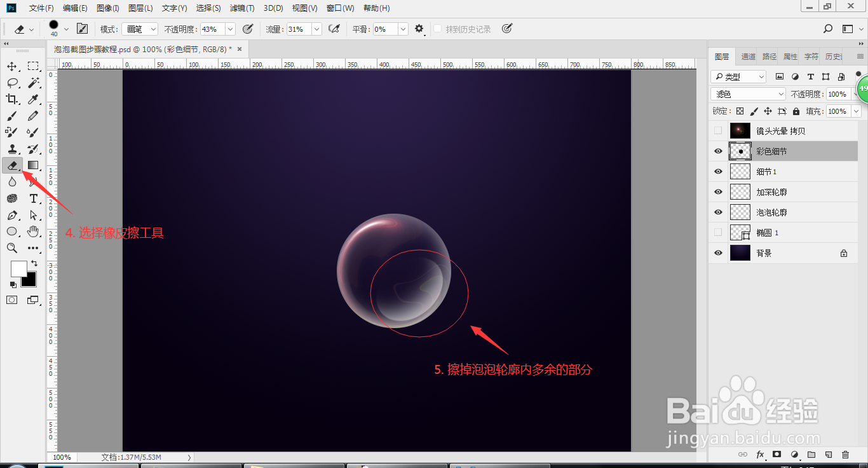Hide the 泡泡轮廓 layer
This screenshot has width=868, height=468.
tap(718, 212)
